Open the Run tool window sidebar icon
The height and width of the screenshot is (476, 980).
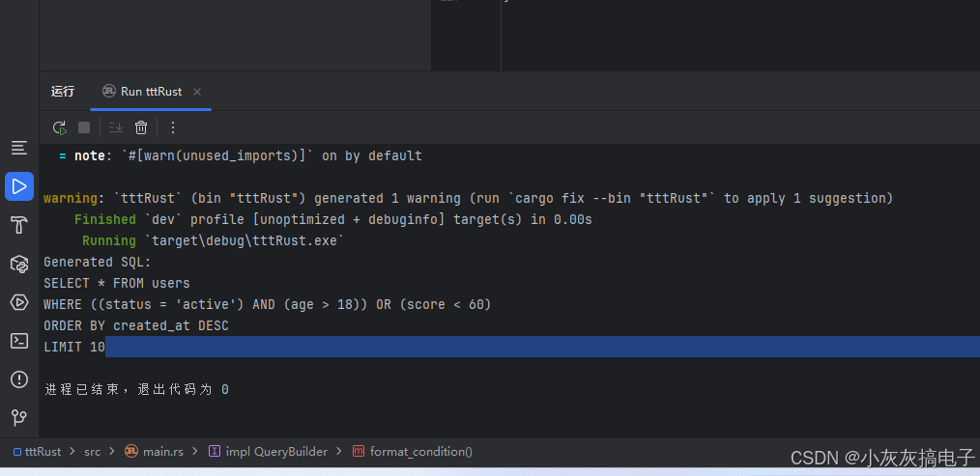coord(19,186)
